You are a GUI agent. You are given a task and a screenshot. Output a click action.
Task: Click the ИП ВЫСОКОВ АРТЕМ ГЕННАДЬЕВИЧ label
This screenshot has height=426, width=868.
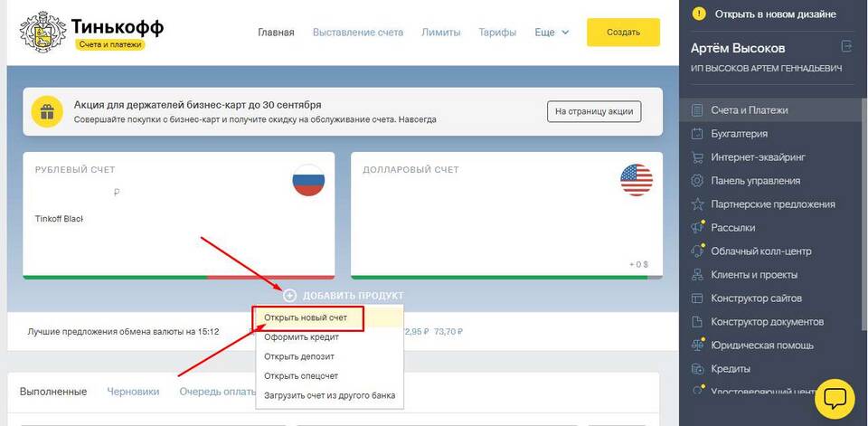coord(767,69)
